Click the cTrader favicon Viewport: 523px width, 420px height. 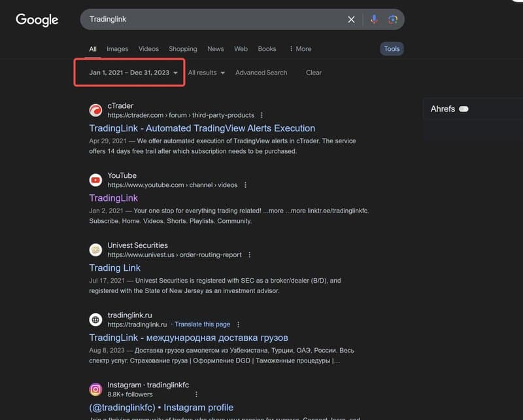coord(96,109)
